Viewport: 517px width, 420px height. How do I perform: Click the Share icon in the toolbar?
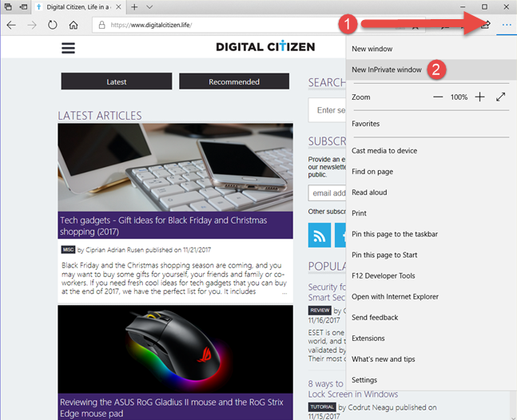coord(484,25)
